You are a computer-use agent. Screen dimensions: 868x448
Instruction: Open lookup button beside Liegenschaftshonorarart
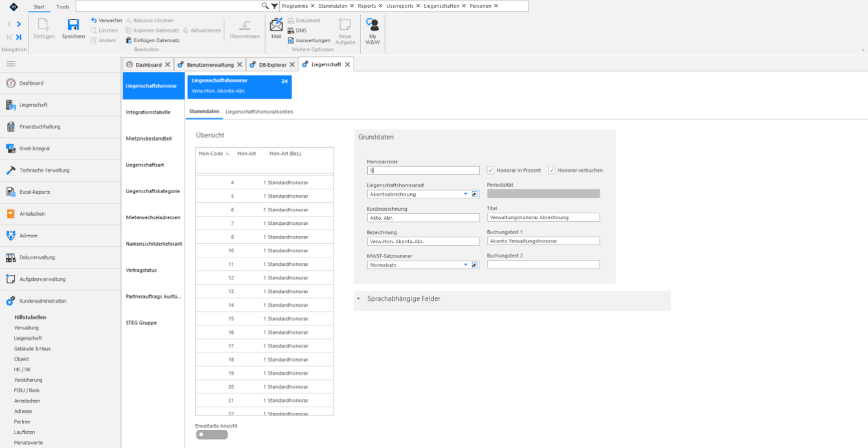pos(475,194)
